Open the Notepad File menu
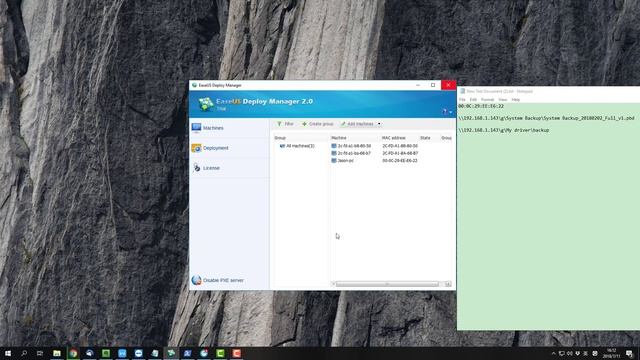Image resolution: width=640 pixels, height=360 pixels. [x=462, y=100]
